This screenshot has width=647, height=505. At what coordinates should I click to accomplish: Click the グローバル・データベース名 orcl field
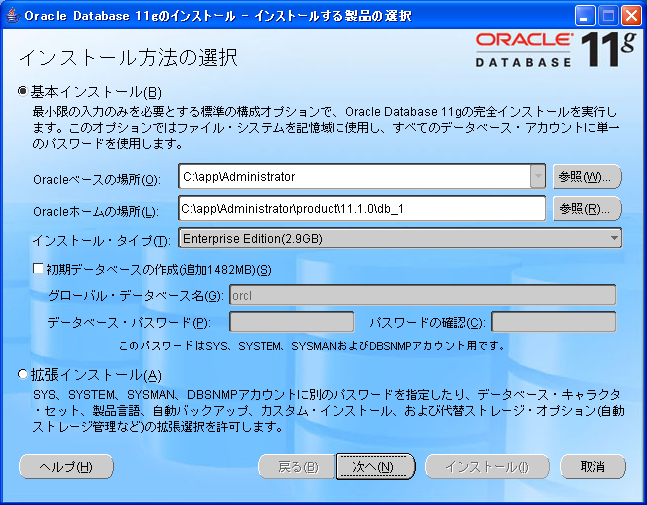tap(423, 295)
